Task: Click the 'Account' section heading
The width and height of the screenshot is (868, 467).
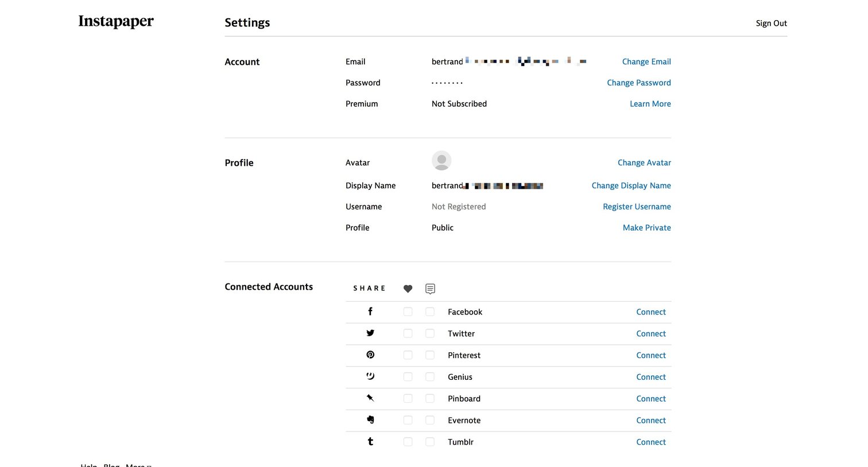Action: (242, 62)
